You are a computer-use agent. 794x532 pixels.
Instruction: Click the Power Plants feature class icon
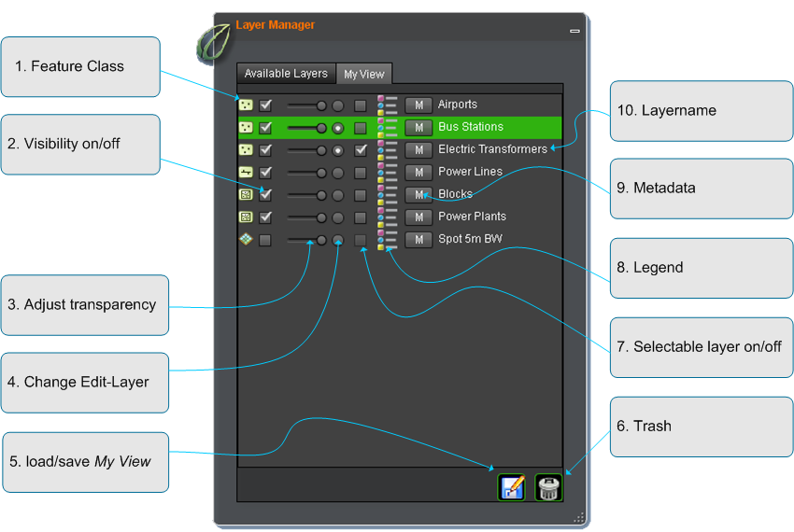tap(246, 217)
